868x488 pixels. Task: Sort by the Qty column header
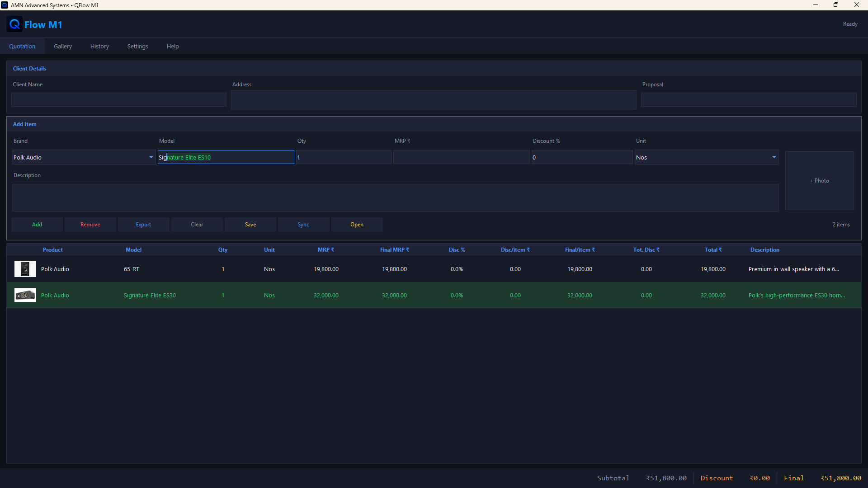[x=223, y=250]
